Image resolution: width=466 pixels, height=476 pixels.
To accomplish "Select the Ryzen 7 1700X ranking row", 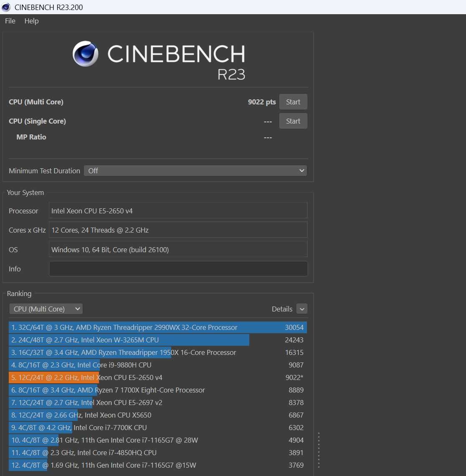I will pyautogui.click(x=157, y=390).
